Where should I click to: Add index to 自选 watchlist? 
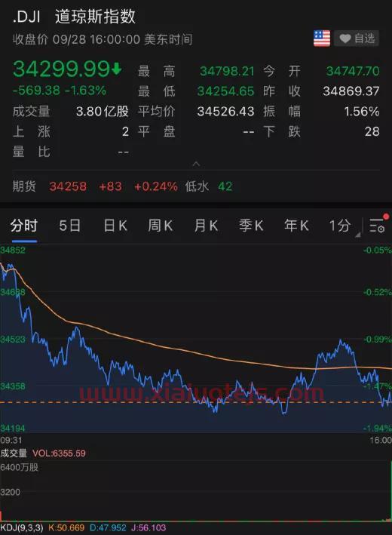click(357, 38)
